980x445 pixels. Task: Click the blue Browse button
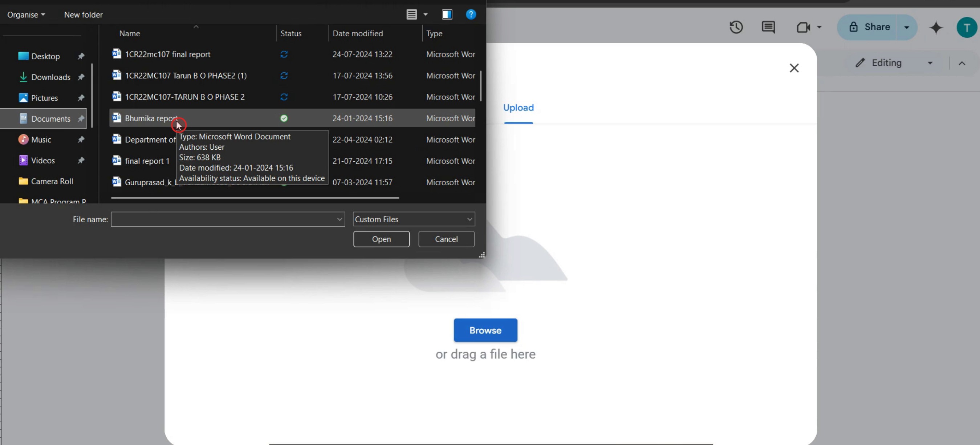point(485,330)
